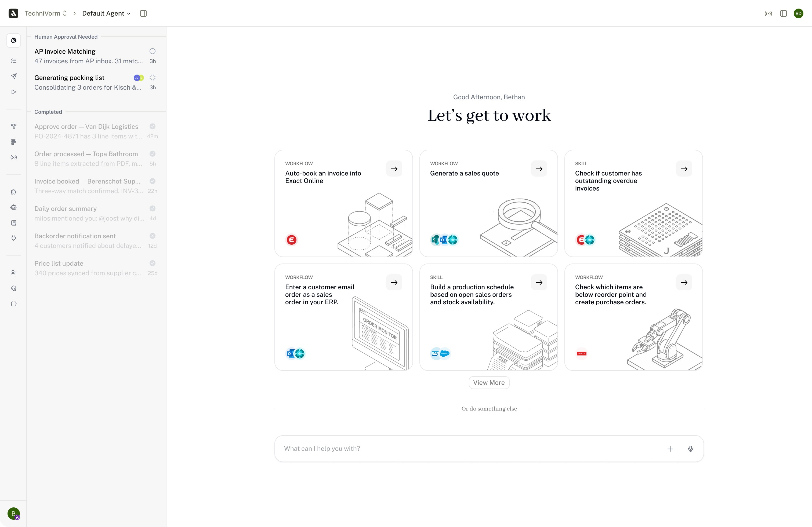Open the headset support icon

coord(14,288)
